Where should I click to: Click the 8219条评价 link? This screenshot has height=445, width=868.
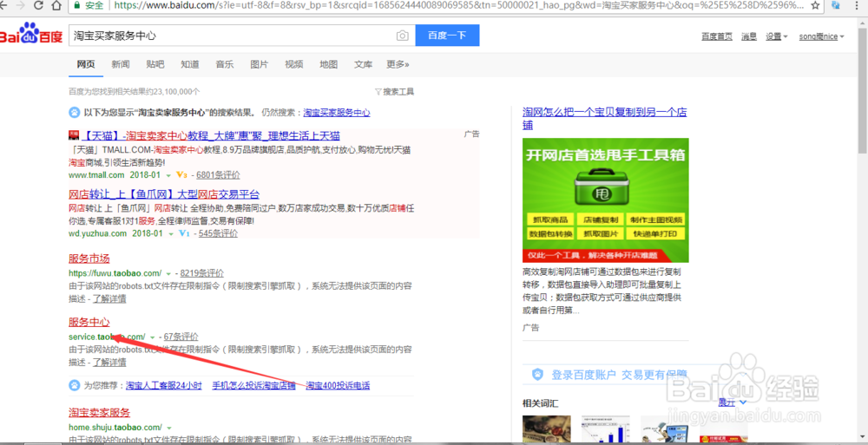pos(202,273)
